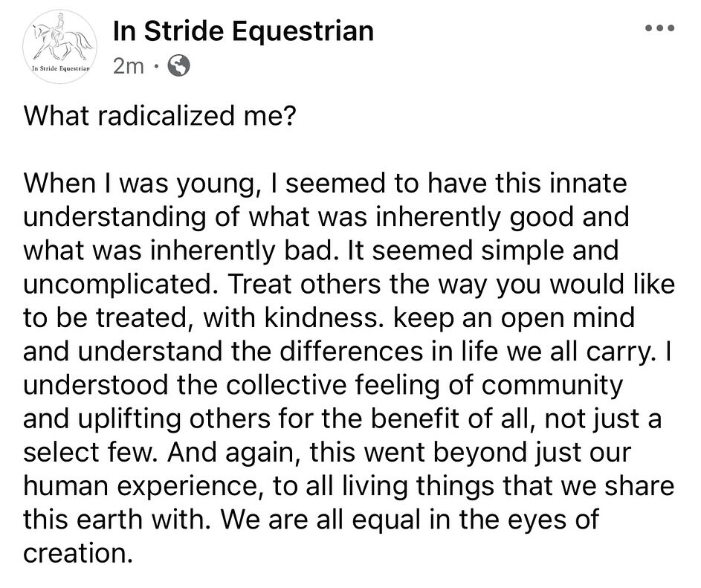Click the line starting "human experience"
This screenshot has height=588, width=701.
(348, 485)
